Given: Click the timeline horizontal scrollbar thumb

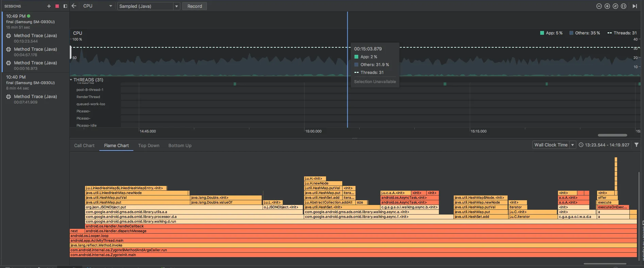Looking at the screenshot, I should pyautogui.click(x=612, y=135).
